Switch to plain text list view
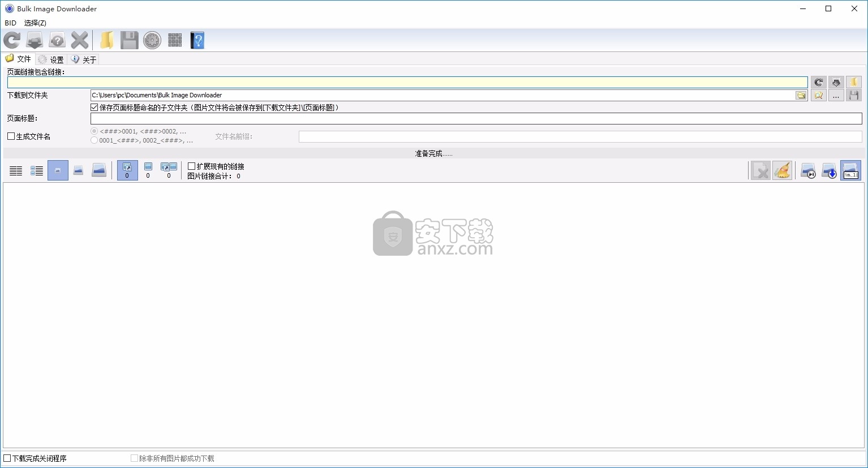The image size is (868, 468). [x=16, y=170]
